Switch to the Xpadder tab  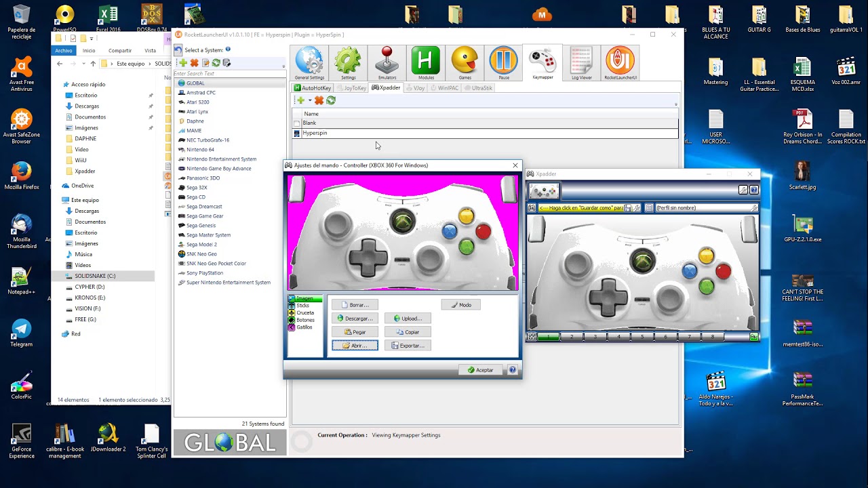tap(386, 88)
